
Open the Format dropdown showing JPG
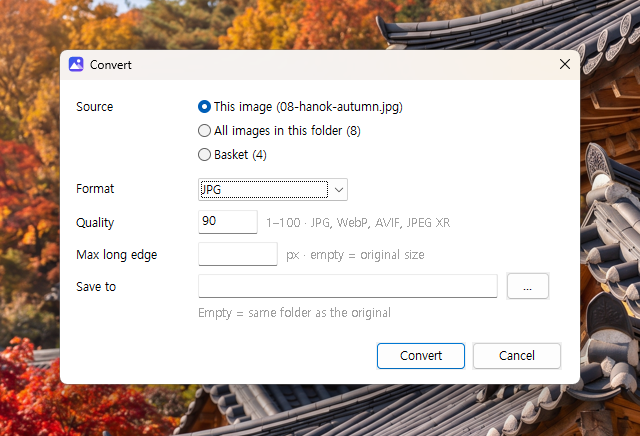click(x=273, y=189)
